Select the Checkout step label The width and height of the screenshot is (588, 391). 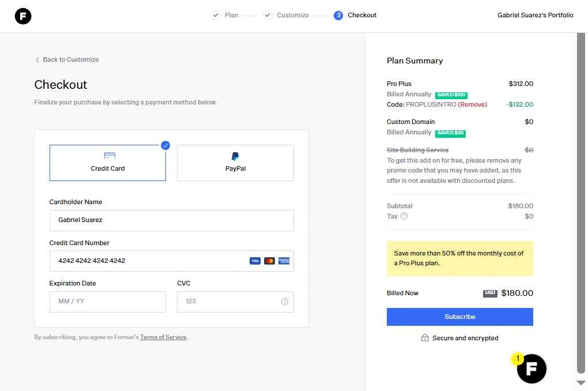[x=362, y=16]
